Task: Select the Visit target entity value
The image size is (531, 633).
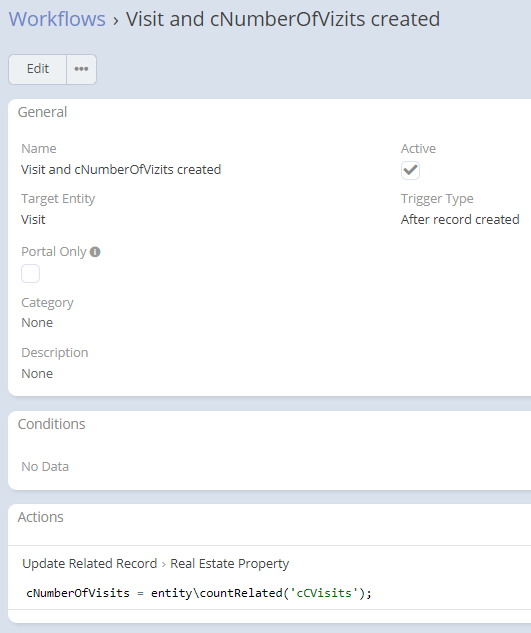Action: pos(33,220)
